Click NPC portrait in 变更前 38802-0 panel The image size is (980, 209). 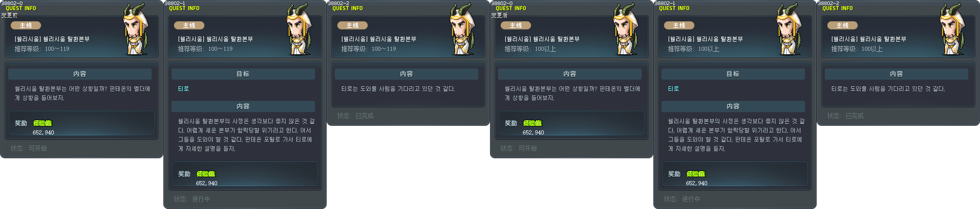point(136,29)
